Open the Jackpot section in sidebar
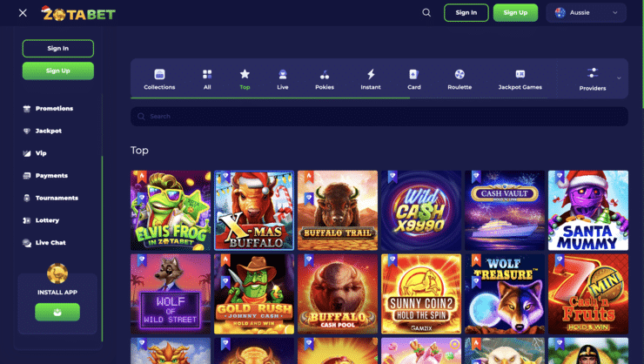This screenshot has width=644, height=364. [x=48, y=131]
